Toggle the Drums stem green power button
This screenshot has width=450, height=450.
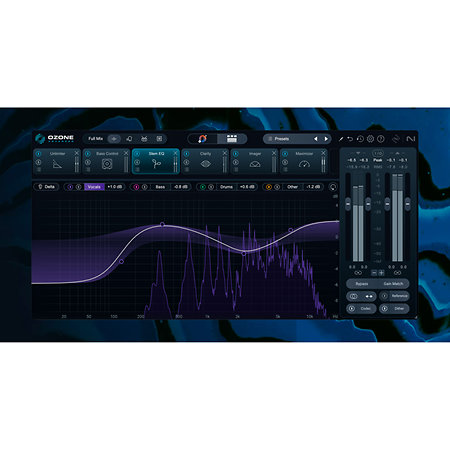[202, 187]
